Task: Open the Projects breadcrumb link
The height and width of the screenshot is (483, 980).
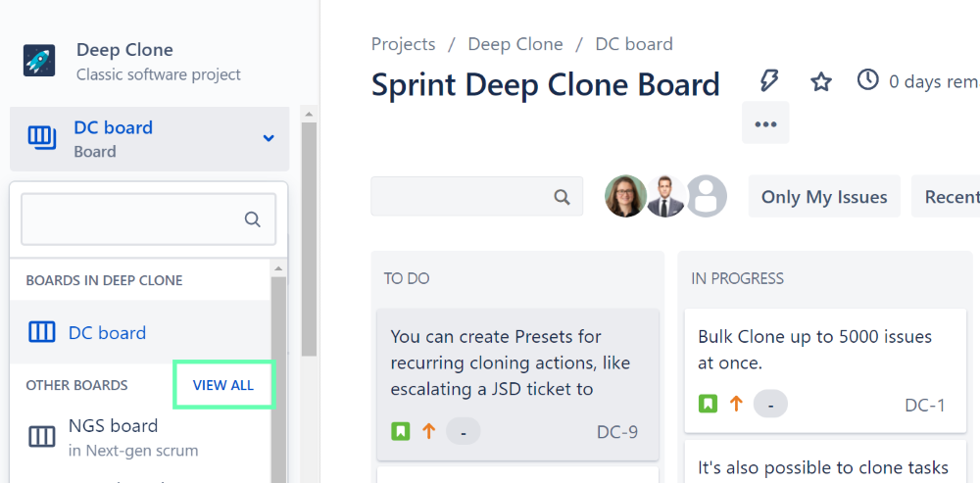Action: click(x=403, y=44)
